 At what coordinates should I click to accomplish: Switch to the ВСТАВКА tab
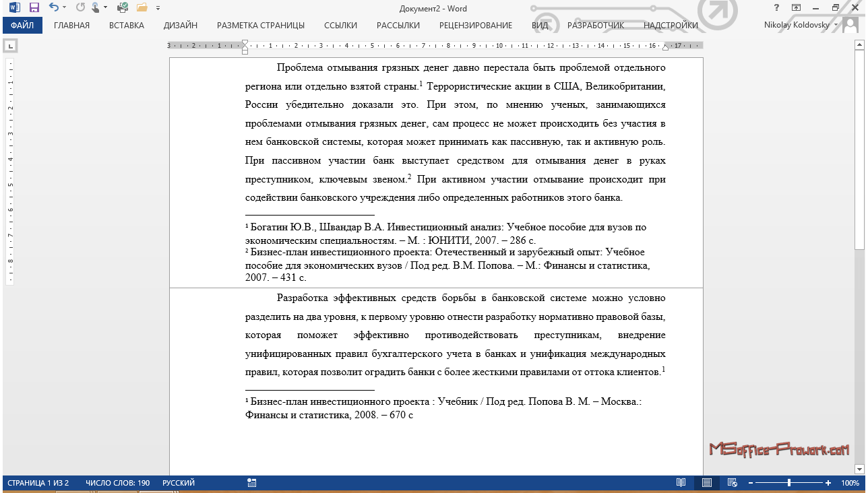coord(127,26)
